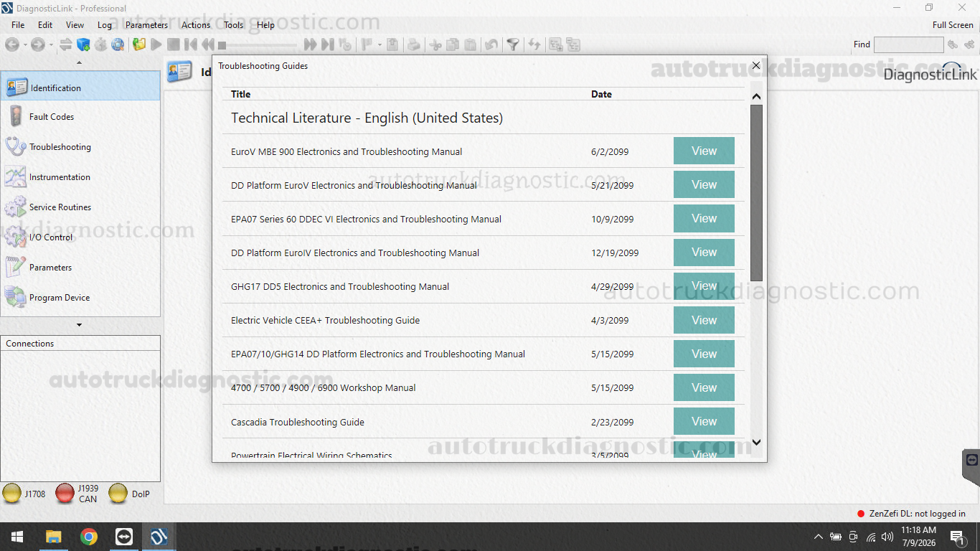Screen dimensions: 980x551
Task: Jump to the end of the log
Action: click(327, 44)
